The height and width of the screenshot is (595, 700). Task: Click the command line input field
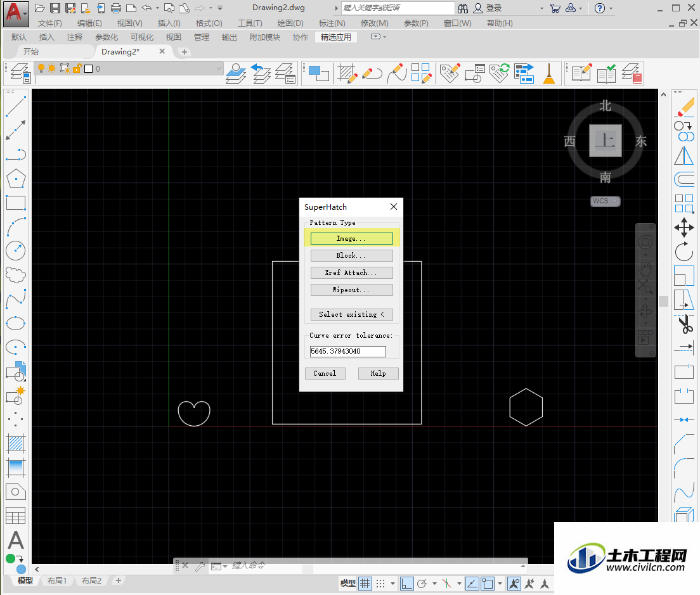(x=376, y=566)
